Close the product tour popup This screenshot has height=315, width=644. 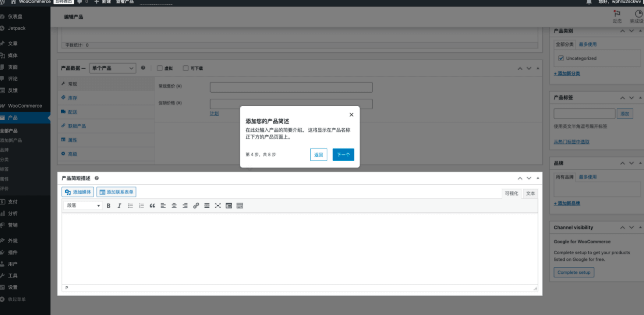tap(351, 115)
